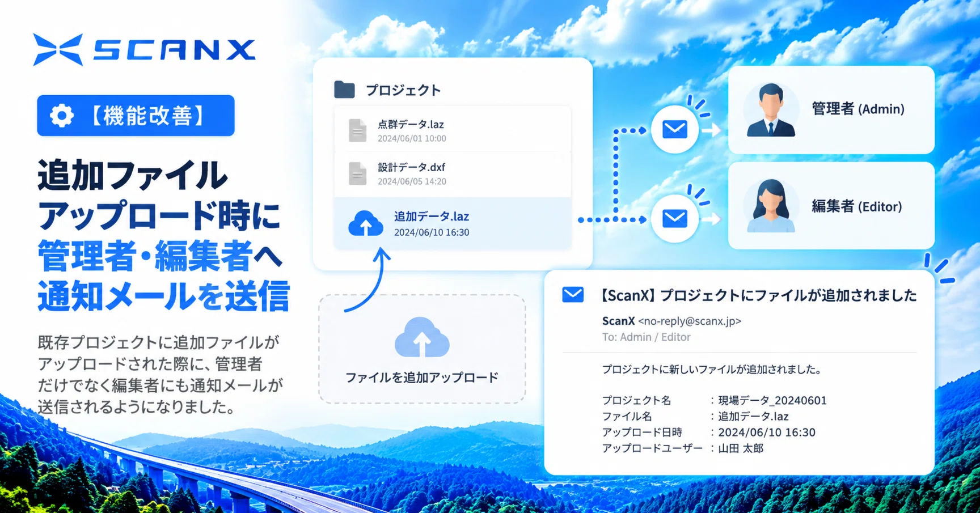This screenshot has height=513, width=980.
Task: Click the 編集者 (Editor) label
Action: coord(857,206)
